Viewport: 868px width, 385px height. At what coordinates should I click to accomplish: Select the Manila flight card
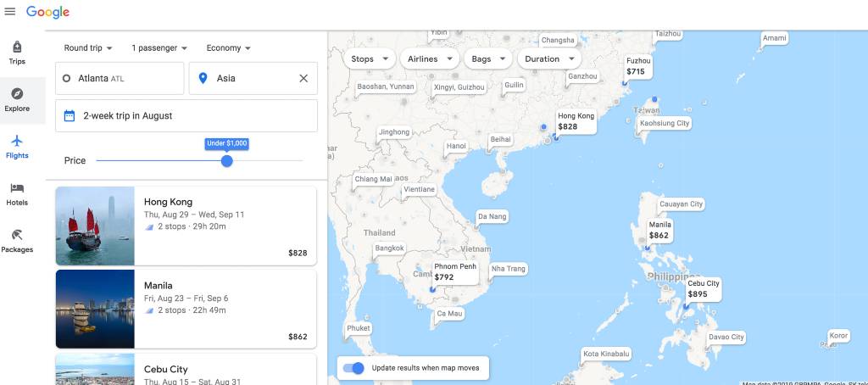coord(186,310)
